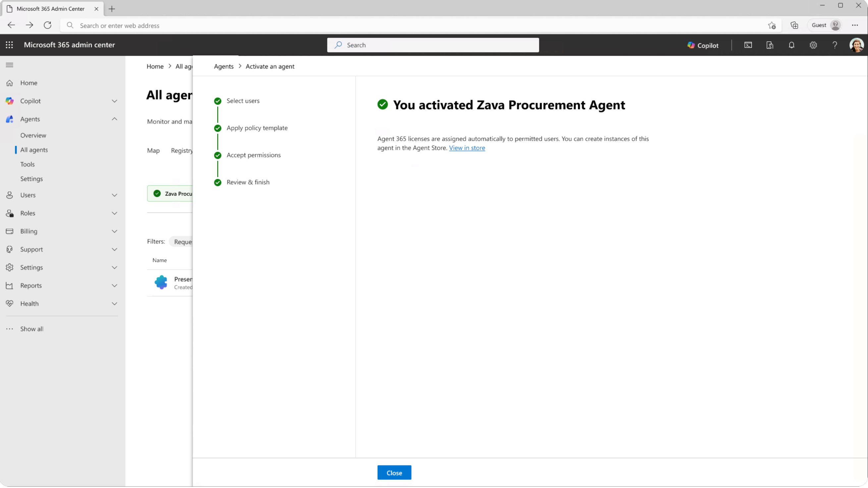Switch to the Map tab
868x488 pixels.
pos(153,151)
